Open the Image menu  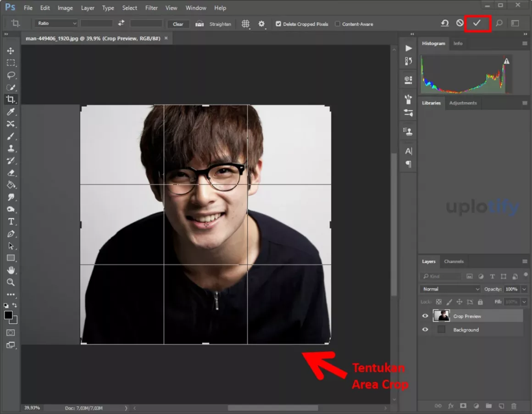65,8
